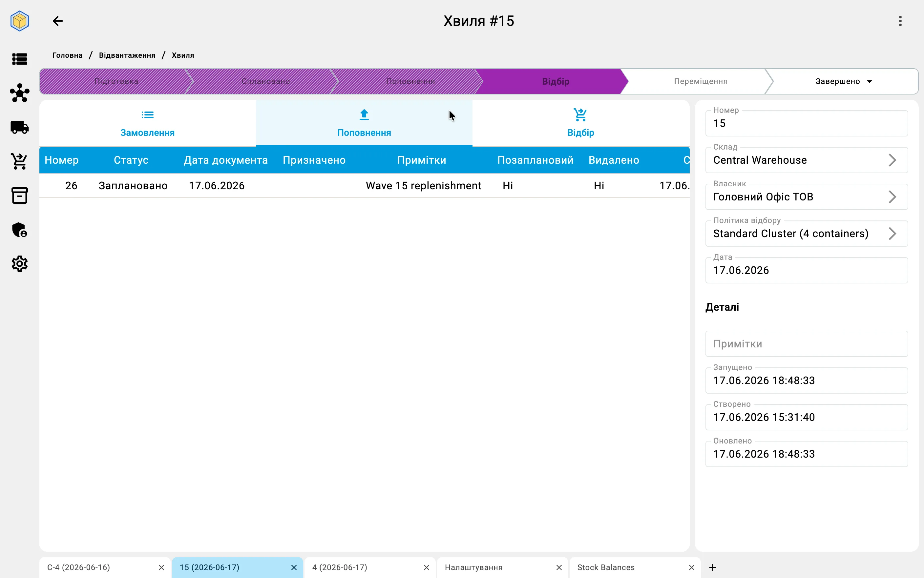Viewport: 924px width, 578px height.
Task: Select the Підготовка status step
Action: (116, 81)
